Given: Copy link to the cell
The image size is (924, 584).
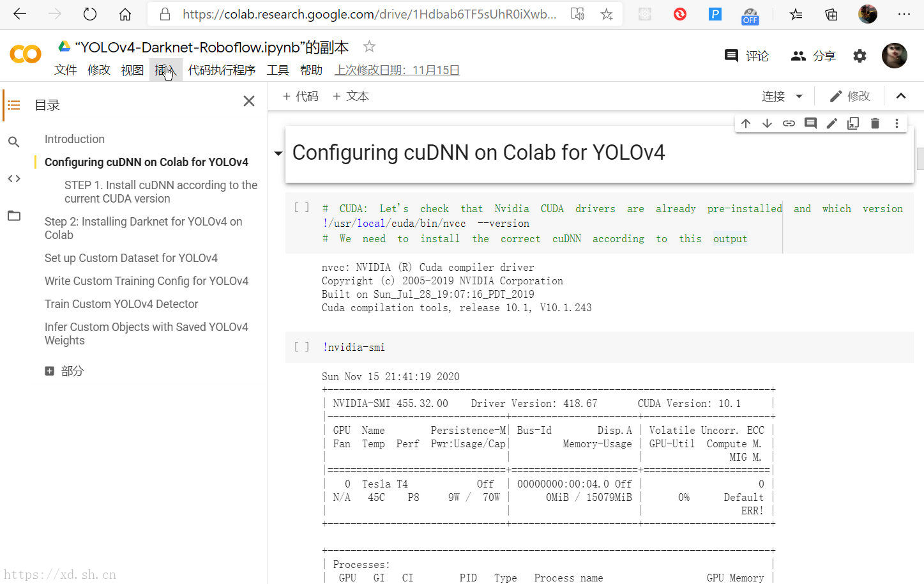Looking at the screenshot, I should [x=789, y=123].
